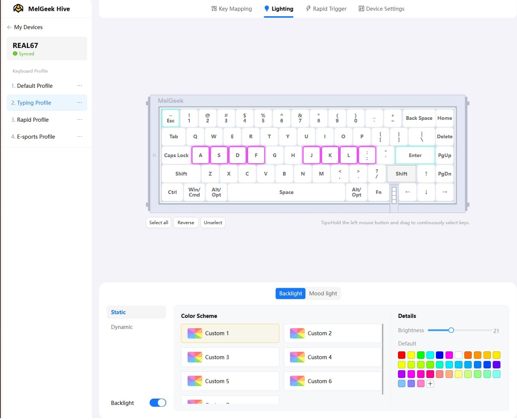The height and width of the screenshot is (420, 517).
Task: Click the Select all button
Action: [x=159, y=223]
